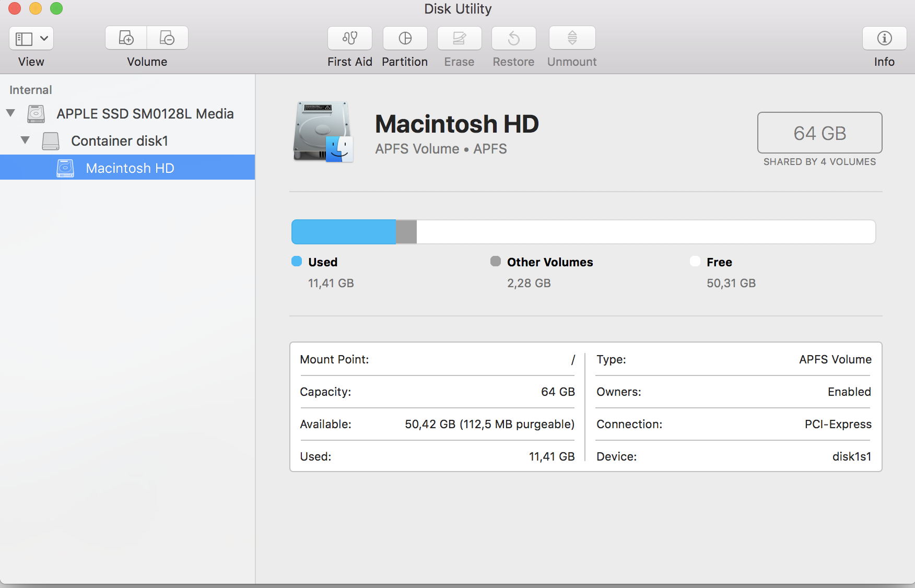915x588 pixels.
Task: Select APPLE SSD SM0128L Media device
Action: click(145, 114)
